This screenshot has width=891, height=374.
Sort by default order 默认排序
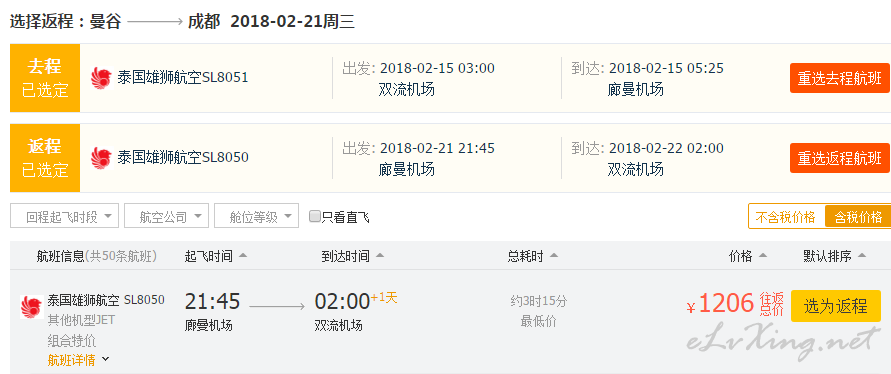(834, 256)
